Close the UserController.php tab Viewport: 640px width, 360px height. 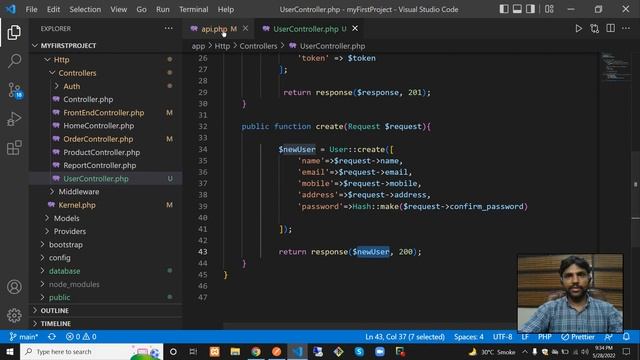(x=355, y=28)
